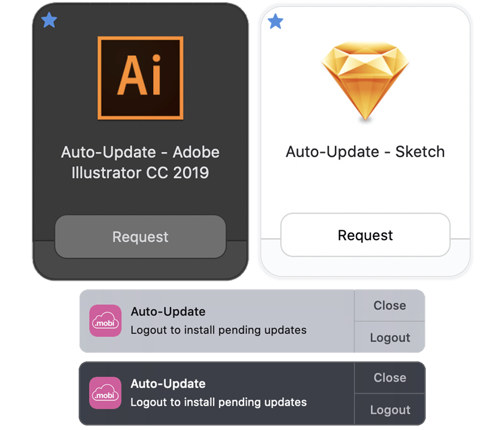Click 'Logout to install pending updates' in light banner
Viewport: 504px width, 430px height.
[218, 330]
